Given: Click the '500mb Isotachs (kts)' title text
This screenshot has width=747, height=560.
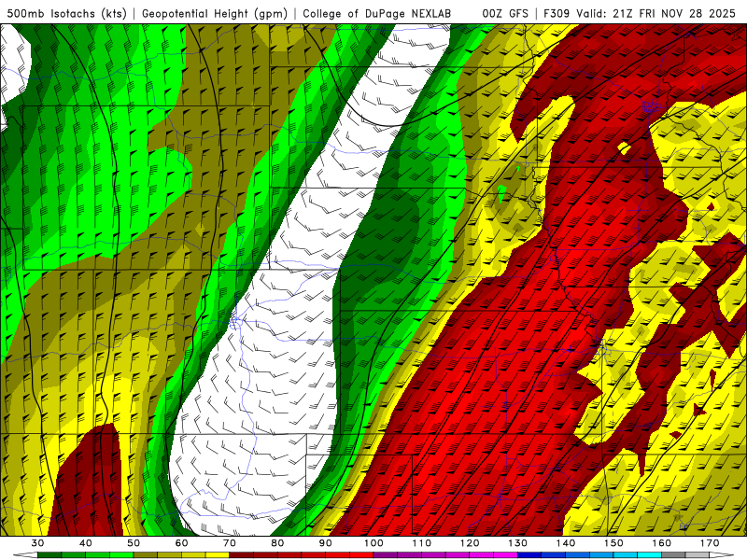Looking at the screenshot, I should [66, 13].
